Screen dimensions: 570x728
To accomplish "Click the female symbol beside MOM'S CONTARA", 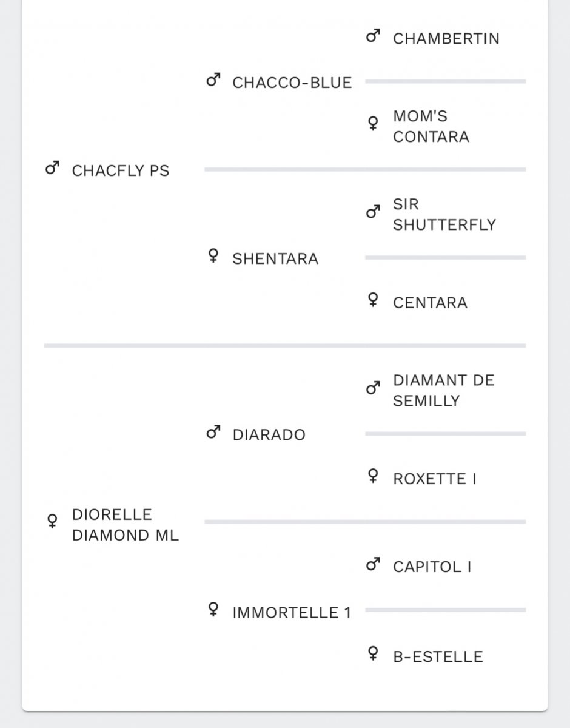I will (374, 124).
